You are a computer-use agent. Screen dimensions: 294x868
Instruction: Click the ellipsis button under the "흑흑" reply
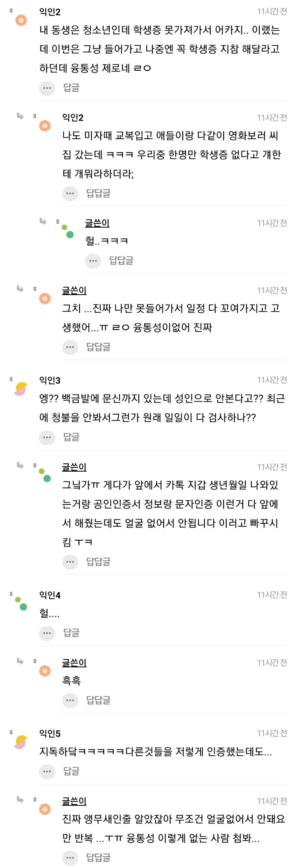70,701
